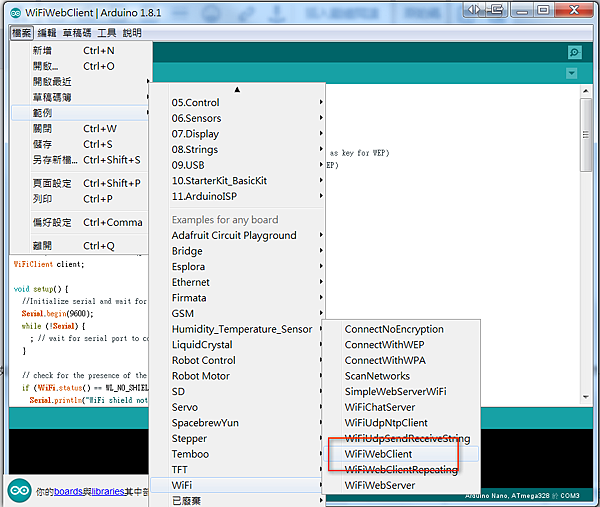Click the editor scrollbar down arrow

[585, 397]
